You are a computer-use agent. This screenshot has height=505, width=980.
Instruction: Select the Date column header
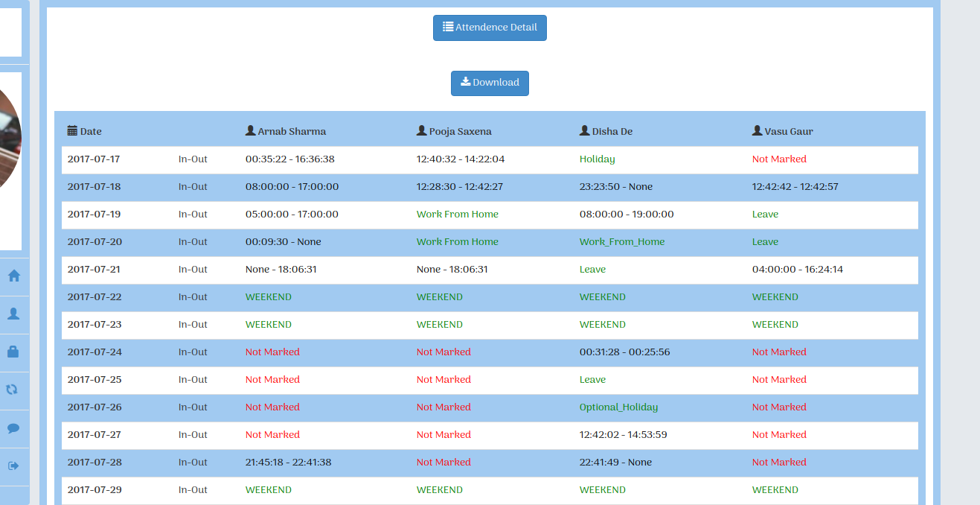[84, 131]
